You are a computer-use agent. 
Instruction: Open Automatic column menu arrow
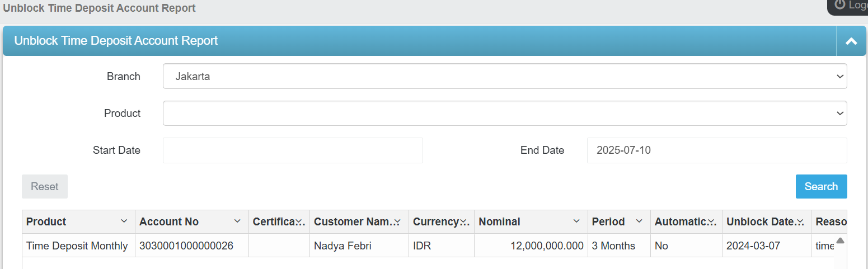711,221
